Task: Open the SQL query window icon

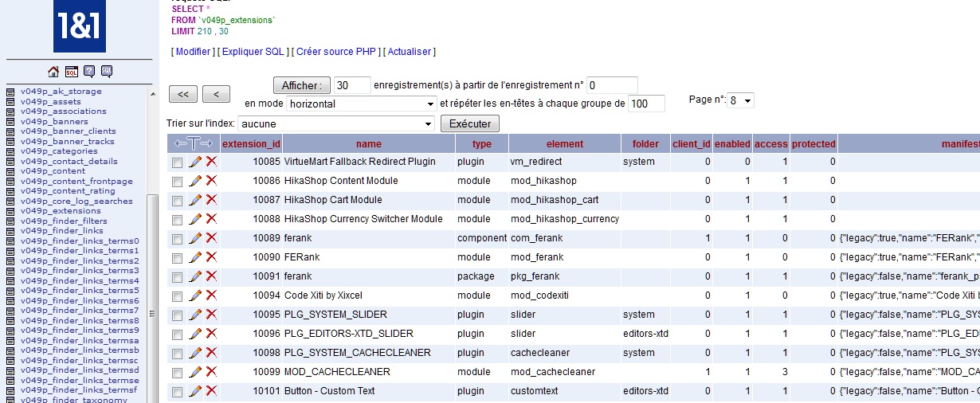Action: click(x=72, y=72)
